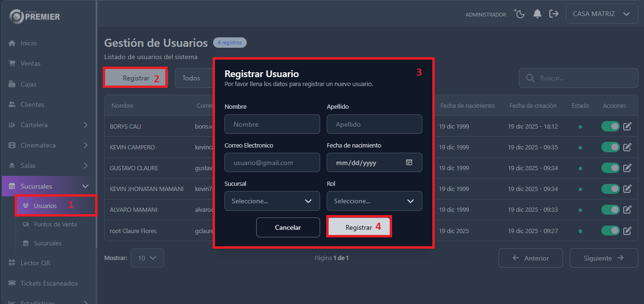Click the Correo Electronico input field
Viewport: 644px width, 304px height.
click(272, 162)
